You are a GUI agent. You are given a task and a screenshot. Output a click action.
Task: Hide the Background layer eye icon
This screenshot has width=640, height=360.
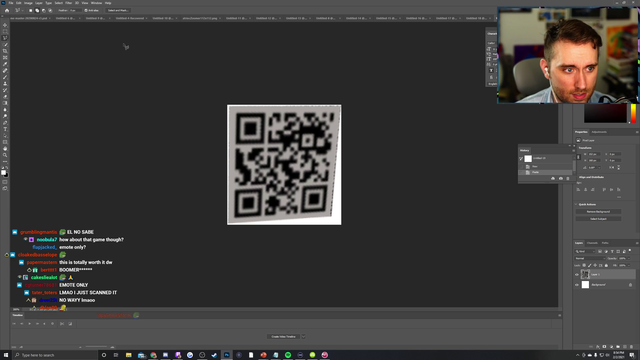pyautogui.click(x=577, y=284)
